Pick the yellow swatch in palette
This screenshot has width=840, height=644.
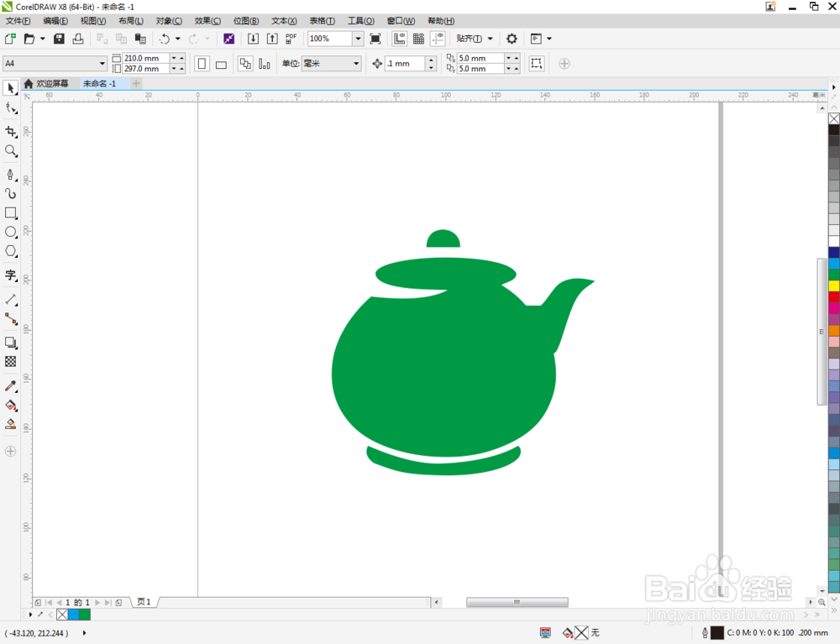click(834, 285)
